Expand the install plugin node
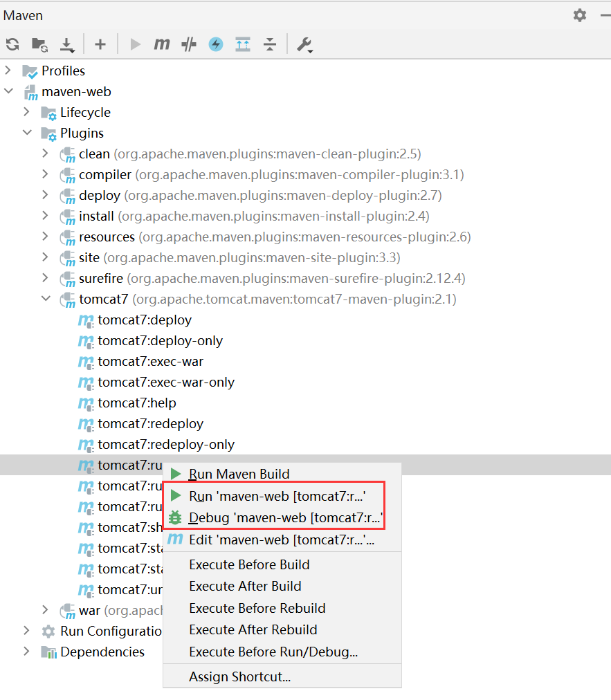 (x=45, y=216)
